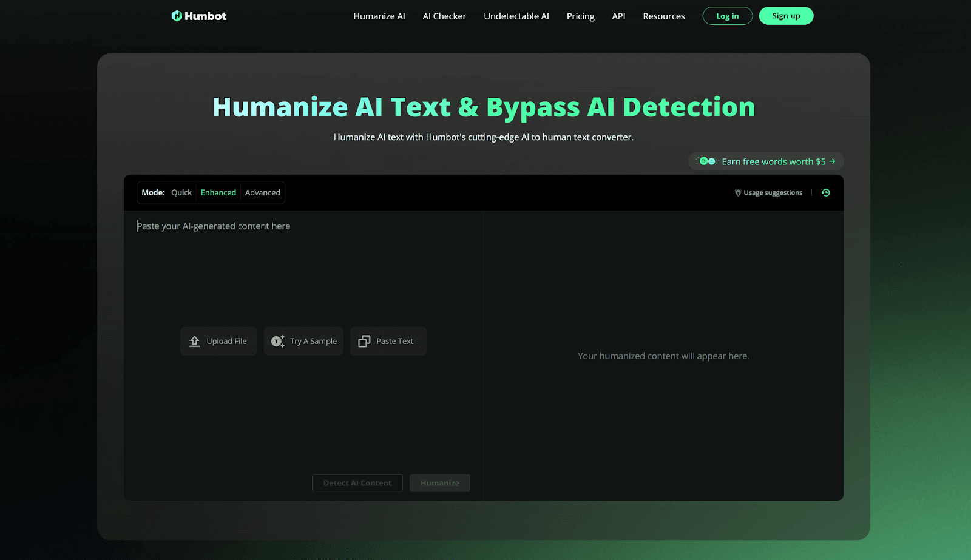Click the Humbot brand name text

click(x=206, y=16)
